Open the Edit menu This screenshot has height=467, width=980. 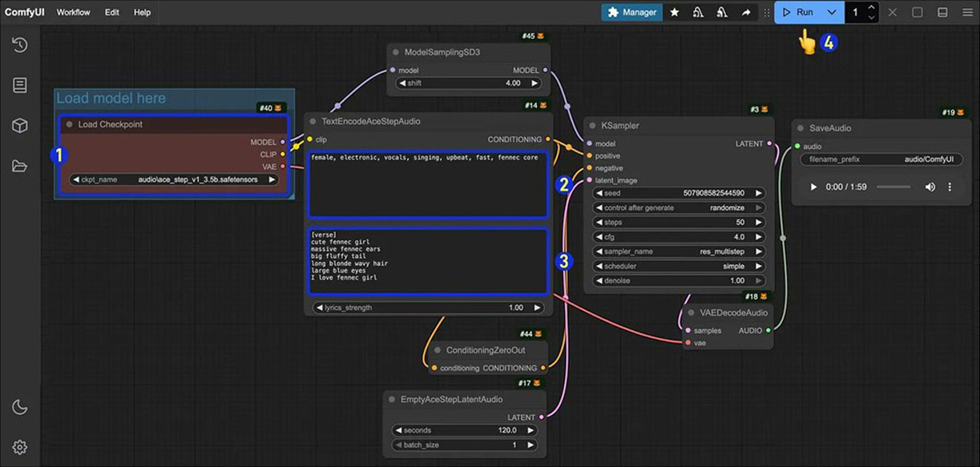[112, 12]
